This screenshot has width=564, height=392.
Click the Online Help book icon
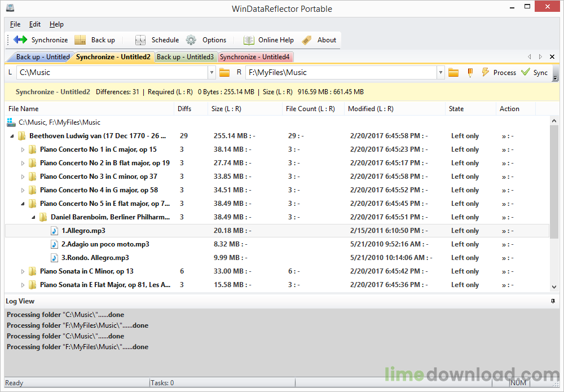pyautogui.click(x=249, y=40)
